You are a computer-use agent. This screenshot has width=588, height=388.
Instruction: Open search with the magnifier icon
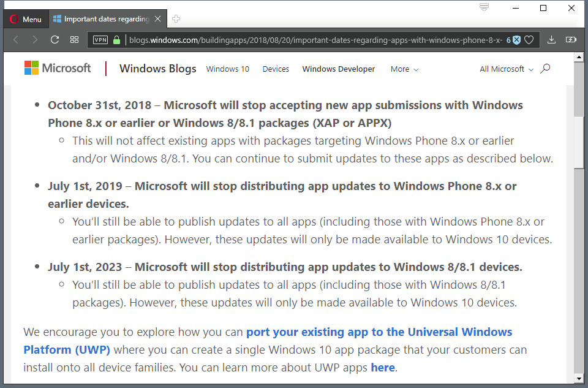click(545, 69)
